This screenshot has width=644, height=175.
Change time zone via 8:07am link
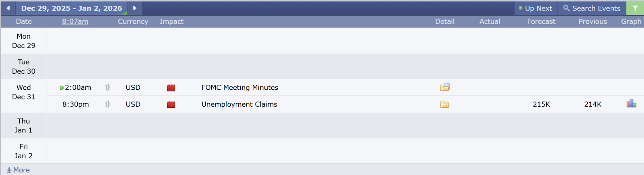point(75,22)
